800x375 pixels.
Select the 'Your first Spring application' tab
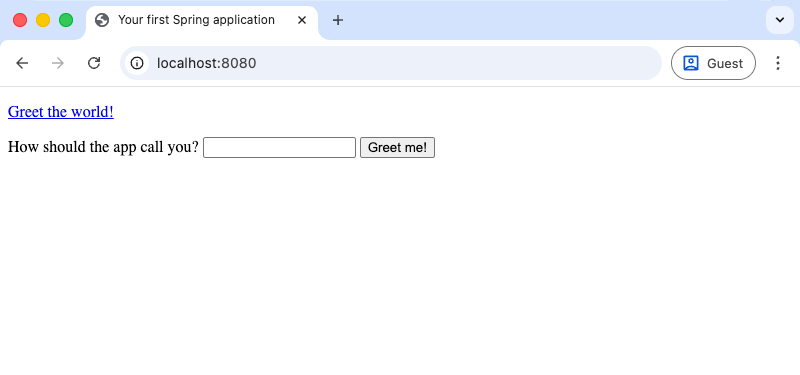pyautogui.click(x=202, y=20)
